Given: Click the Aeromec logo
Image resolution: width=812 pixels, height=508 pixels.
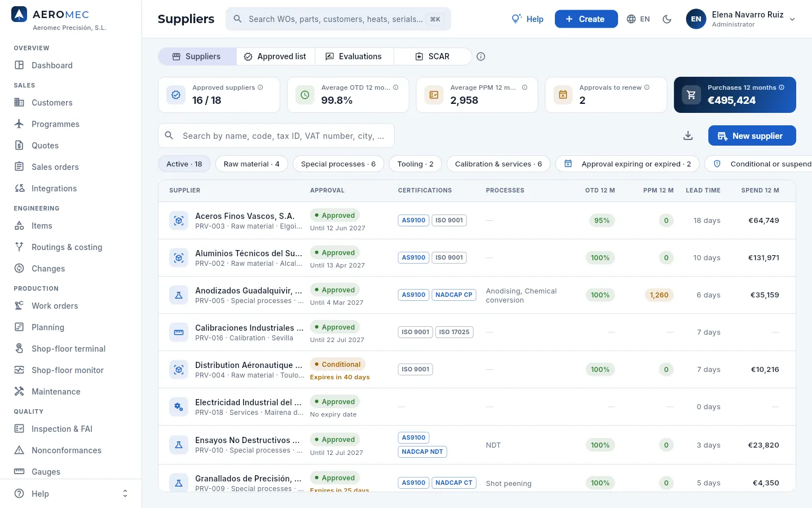Looking at the screenshot, I should pos(19,15).
